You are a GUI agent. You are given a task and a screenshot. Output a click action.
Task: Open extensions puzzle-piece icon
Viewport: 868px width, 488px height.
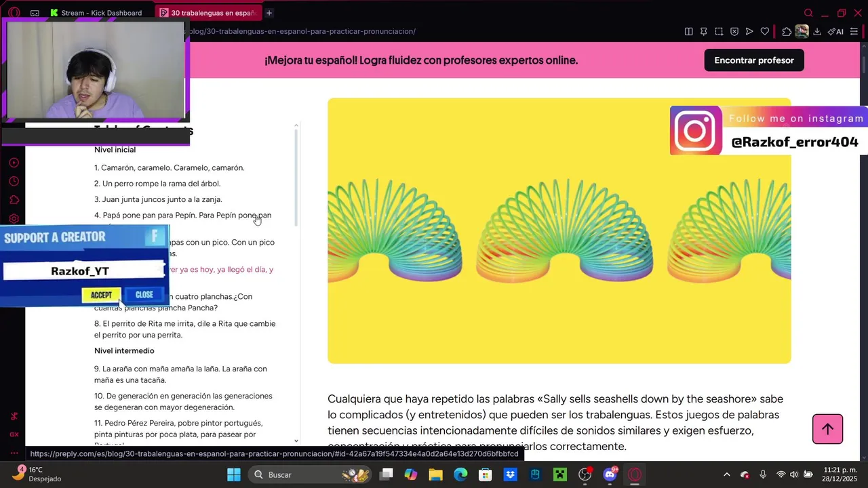(787, 31)
